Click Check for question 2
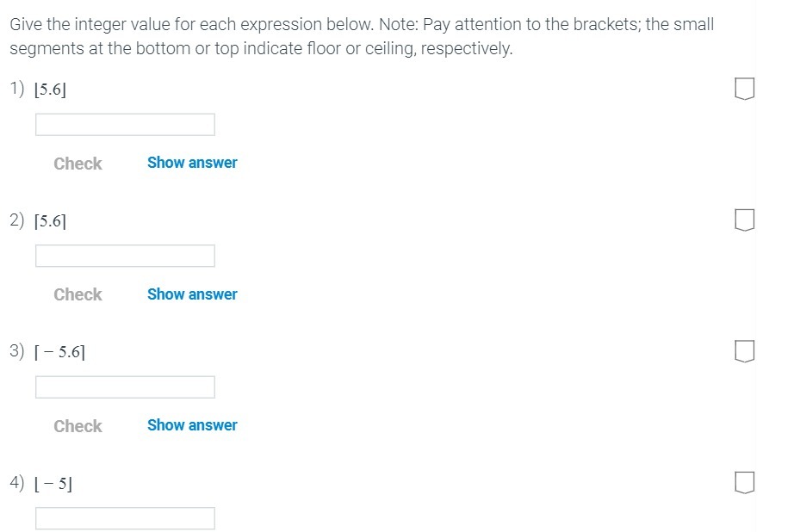This screenshot has height=532, width=794. click(x=78, y=294)
